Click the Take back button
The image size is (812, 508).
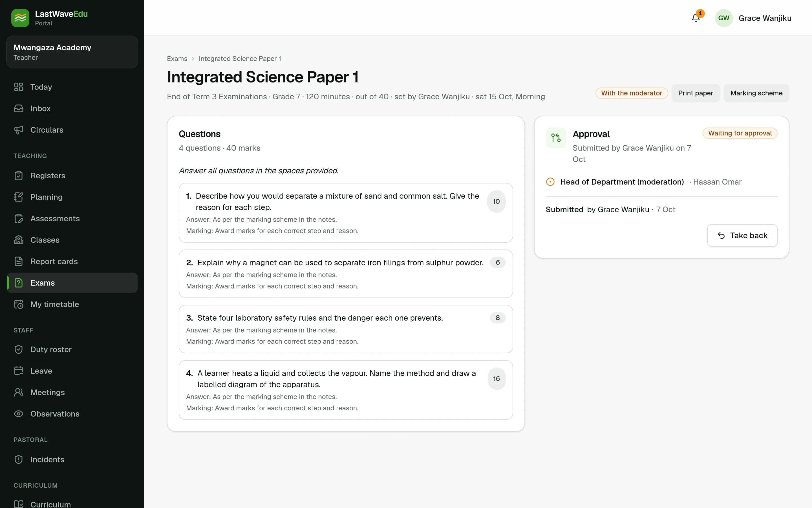pos(742,236)
